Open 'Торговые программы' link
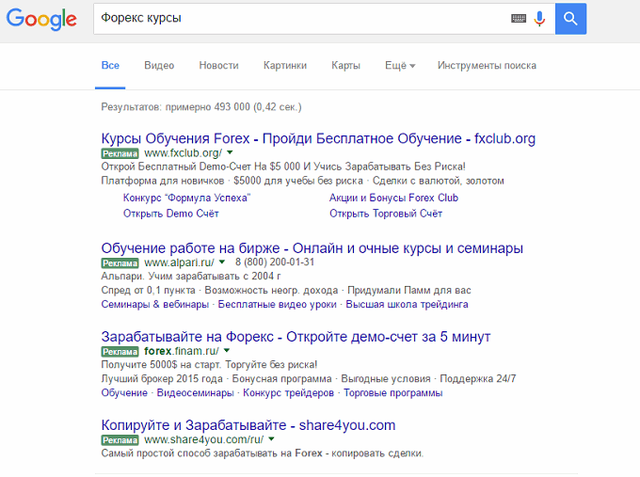 click(x=393, y=393)
